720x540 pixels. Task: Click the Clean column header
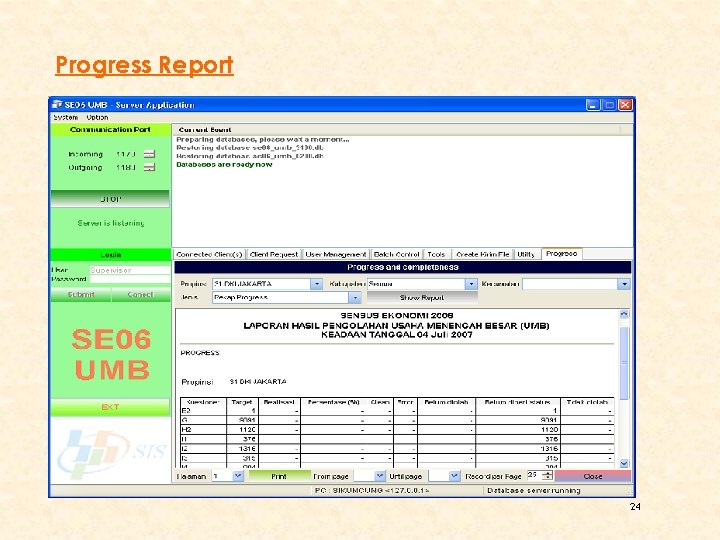(380, 402)
